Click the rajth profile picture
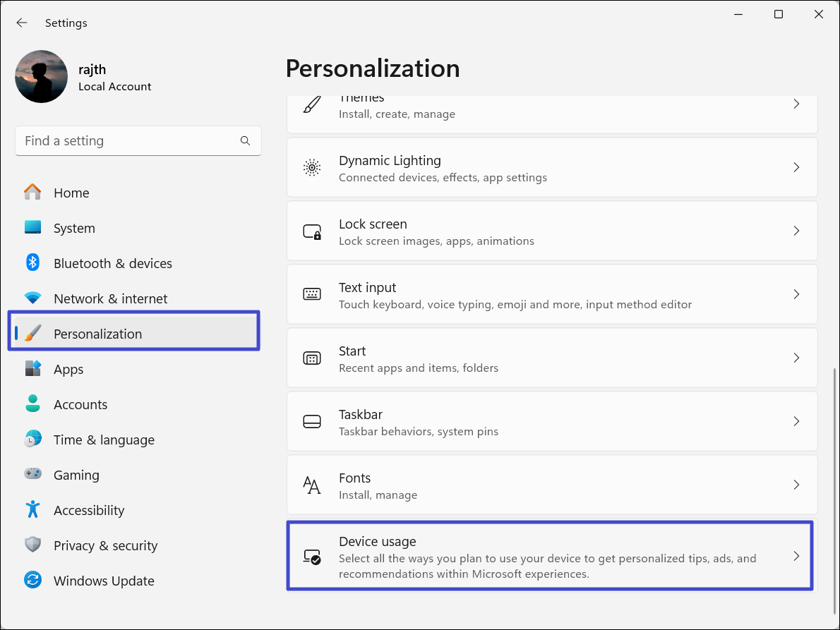This screenshot has height=630, width=840. (41, 76)
